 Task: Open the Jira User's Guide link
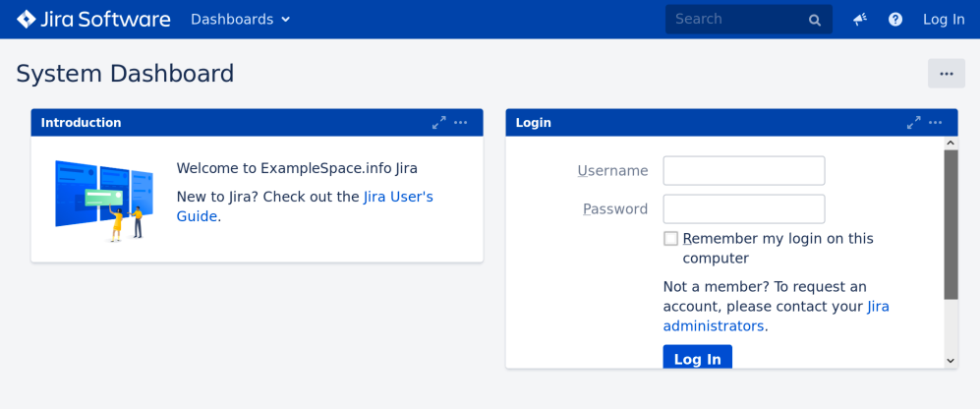(x=398, y=197)
